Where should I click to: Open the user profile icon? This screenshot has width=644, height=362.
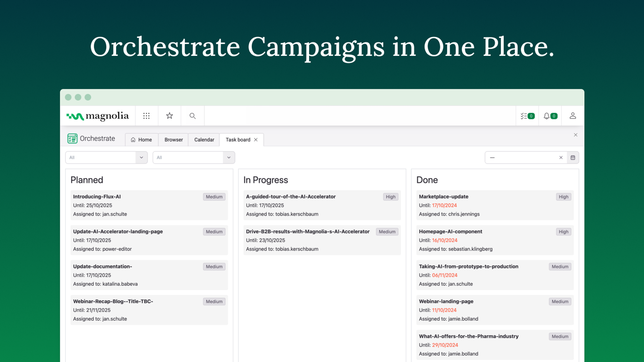coord(572,116)
